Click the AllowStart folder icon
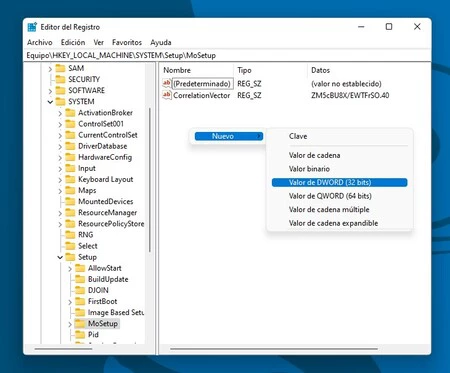 point(80,268)
